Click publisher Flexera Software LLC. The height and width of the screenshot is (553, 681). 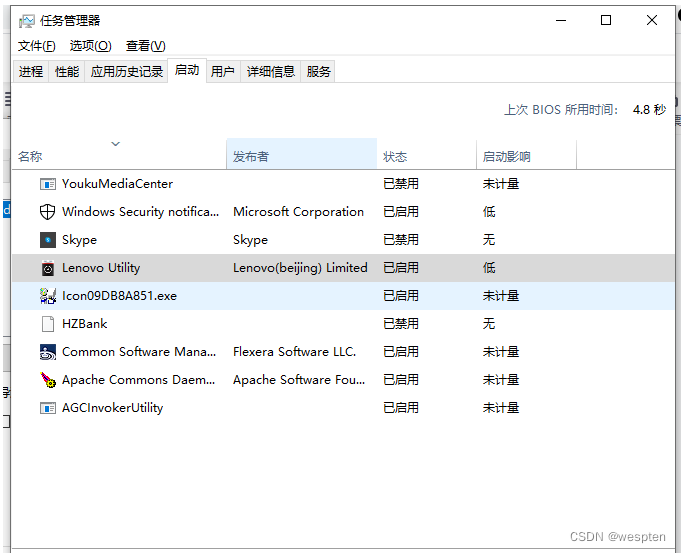(294, 352)
